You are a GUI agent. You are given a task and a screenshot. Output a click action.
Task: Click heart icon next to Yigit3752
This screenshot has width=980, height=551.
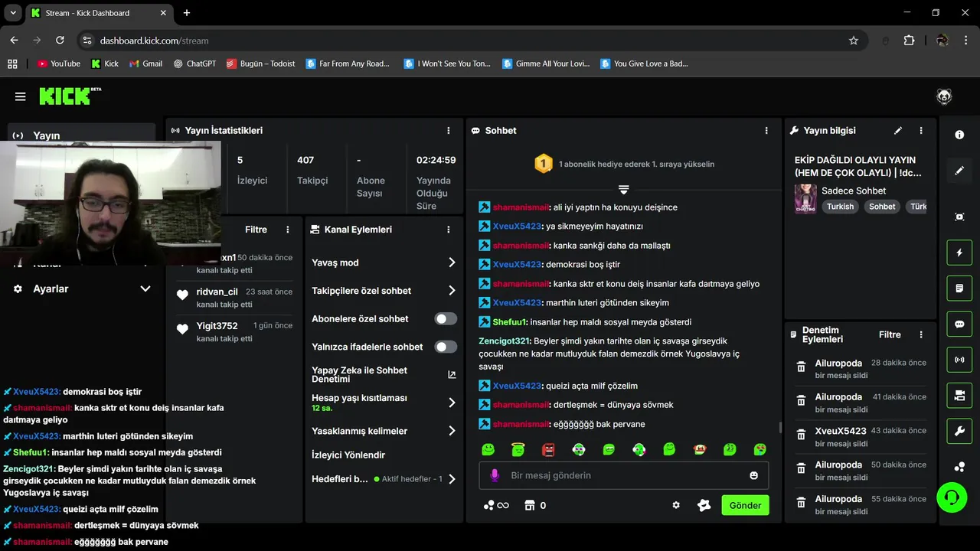pyautogui.click(x=182, y=329)
